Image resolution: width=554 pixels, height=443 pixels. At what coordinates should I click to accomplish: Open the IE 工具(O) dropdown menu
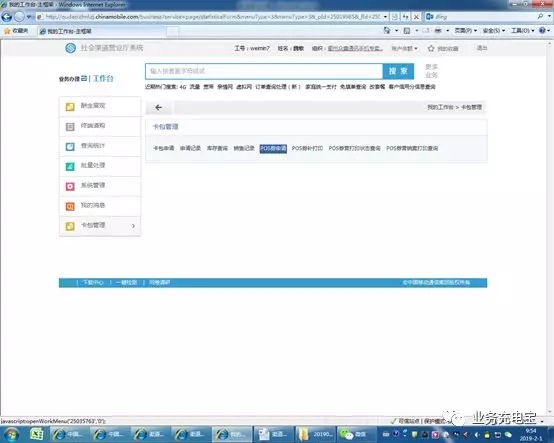point(523,31)
